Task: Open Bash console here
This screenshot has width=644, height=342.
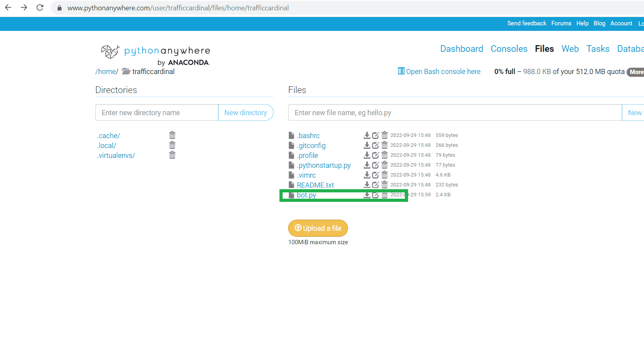Action: (x=439, y=71)
